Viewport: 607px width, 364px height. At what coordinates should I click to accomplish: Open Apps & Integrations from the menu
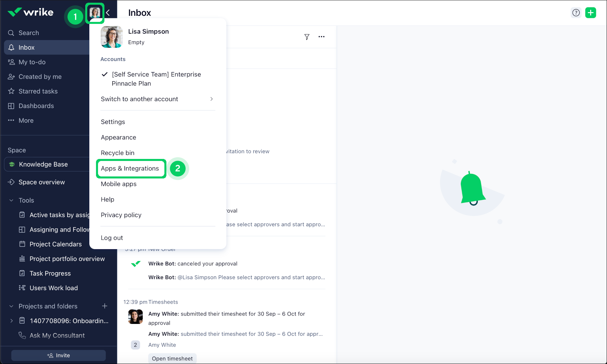pos(131,168)
